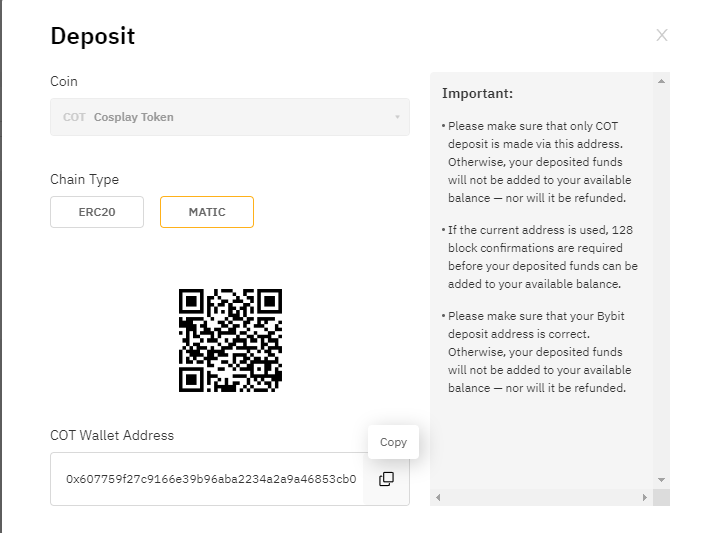Click the 'Chain Type' label

point(84,180)
